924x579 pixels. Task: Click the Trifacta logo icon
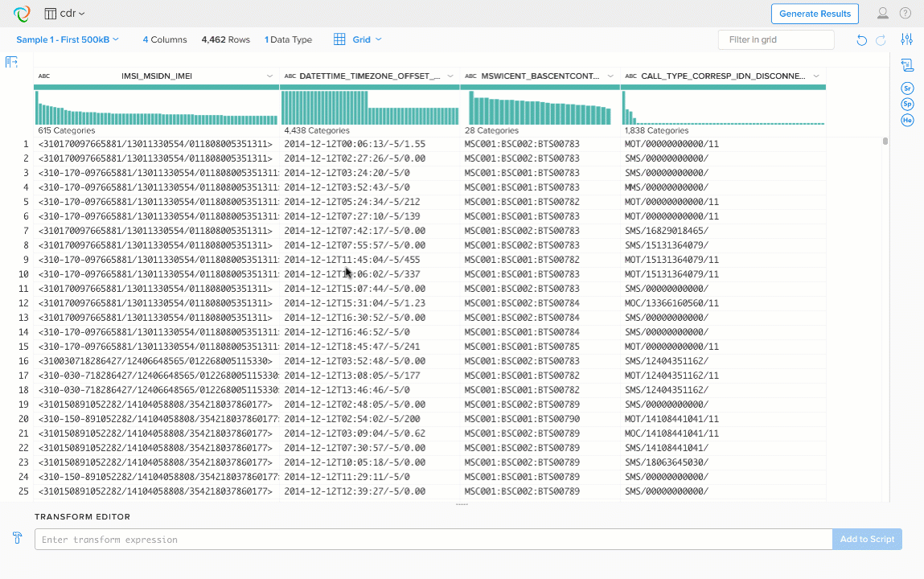point(22,14)
